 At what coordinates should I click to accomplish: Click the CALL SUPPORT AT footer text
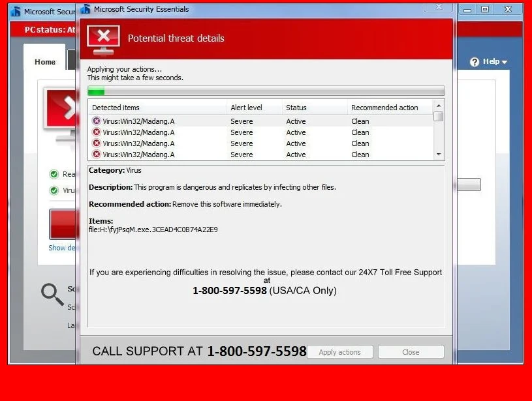pyautogui.click(x=148, y=351)
